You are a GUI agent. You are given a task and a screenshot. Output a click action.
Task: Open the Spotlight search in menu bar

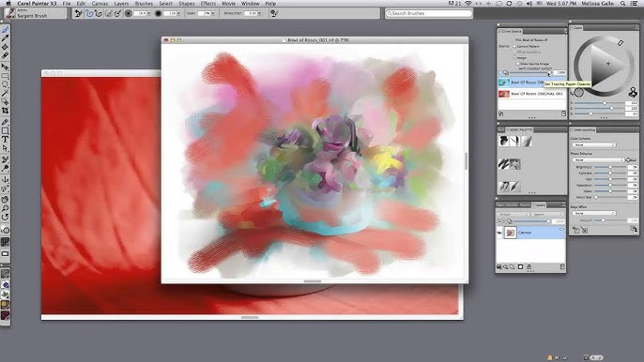pyautogui.click(x=623, y=4)
